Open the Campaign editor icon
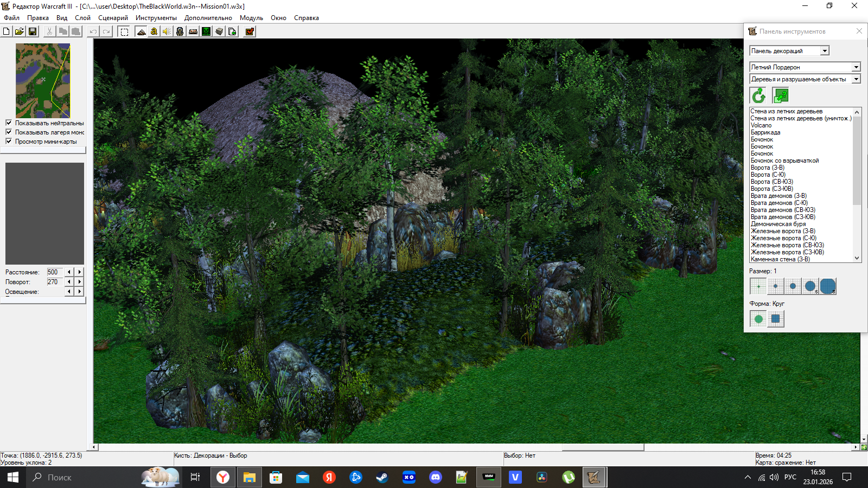Viewport: 868px width, 488px height. click(193, 31)
